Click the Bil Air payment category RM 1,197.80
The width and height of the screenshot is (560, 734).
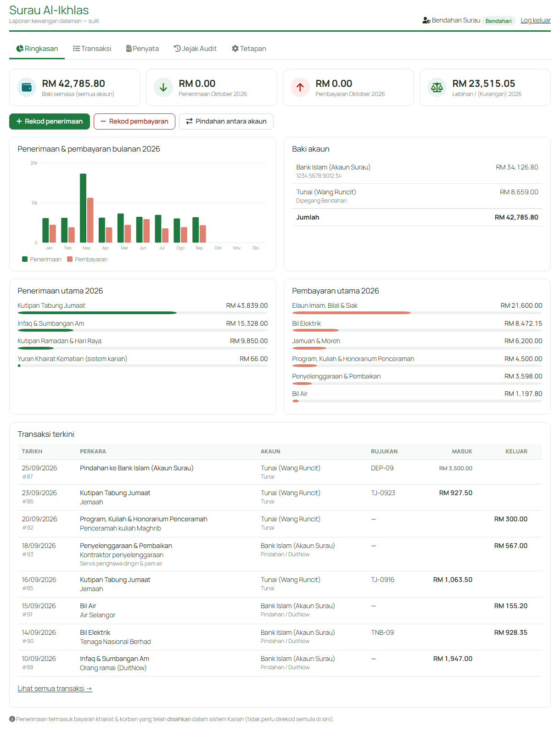[417, 395]
